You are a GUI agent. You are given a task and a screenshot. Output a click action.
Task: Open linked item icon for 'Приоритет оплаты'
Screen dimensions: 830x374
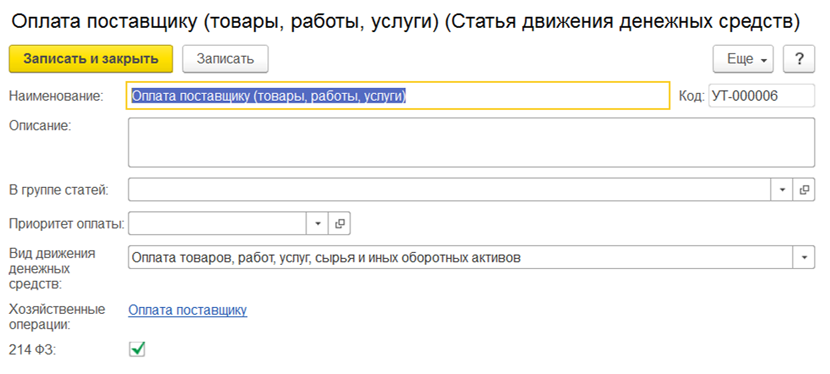(340, 223)
